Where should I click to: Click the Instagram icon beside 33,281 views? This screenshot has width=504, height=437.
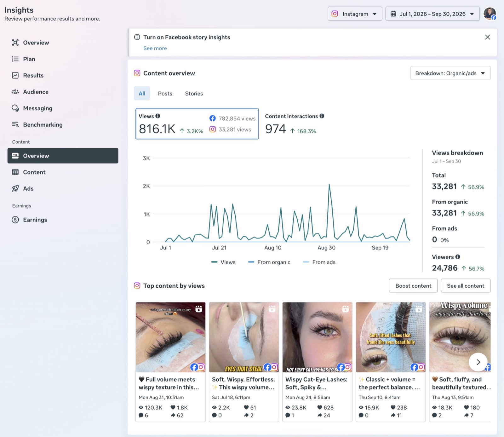pyautogui.click(x=213, y=129)
